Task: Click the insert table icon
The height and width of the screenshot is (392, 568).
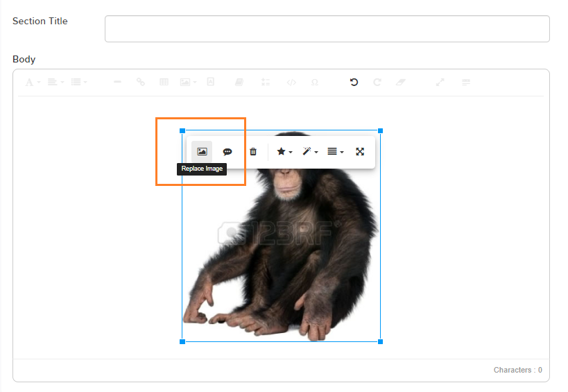Action: 164,83
